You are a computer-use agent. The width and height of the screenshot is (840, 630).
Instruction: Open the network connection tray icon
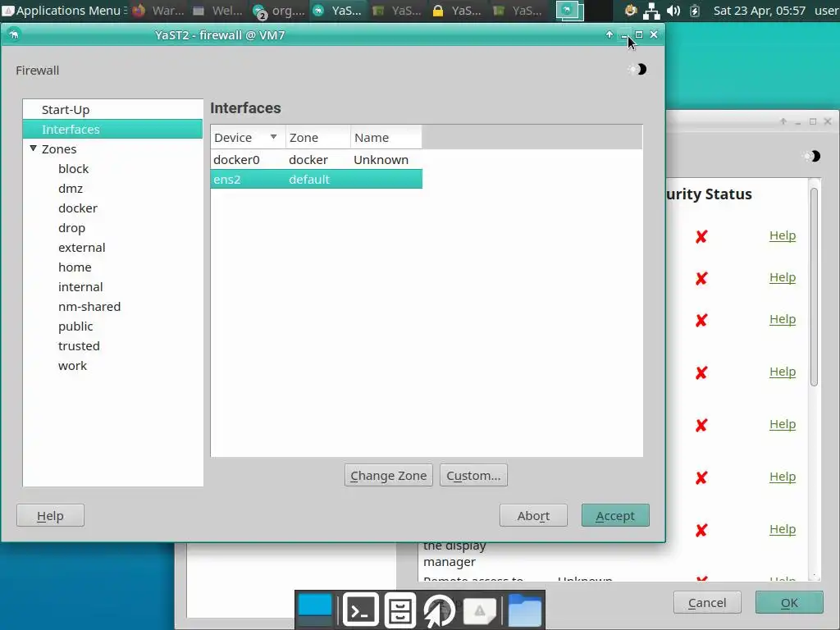click(x=651, y=10)
